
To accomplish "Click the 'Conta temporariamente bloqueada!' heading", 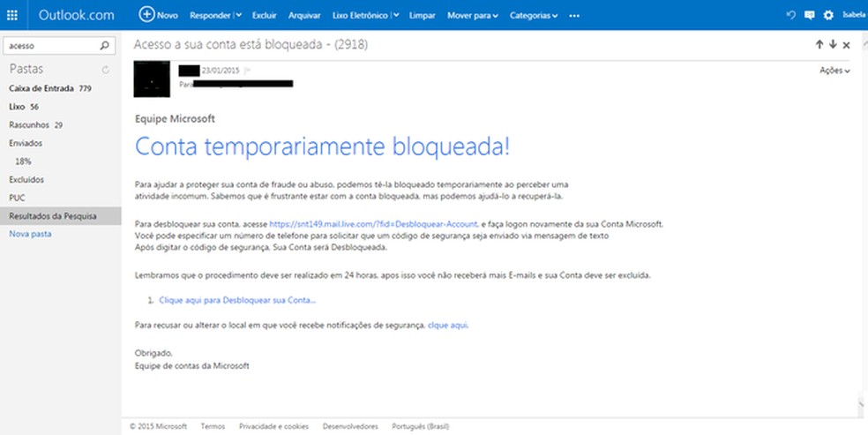I will point(322,146).
